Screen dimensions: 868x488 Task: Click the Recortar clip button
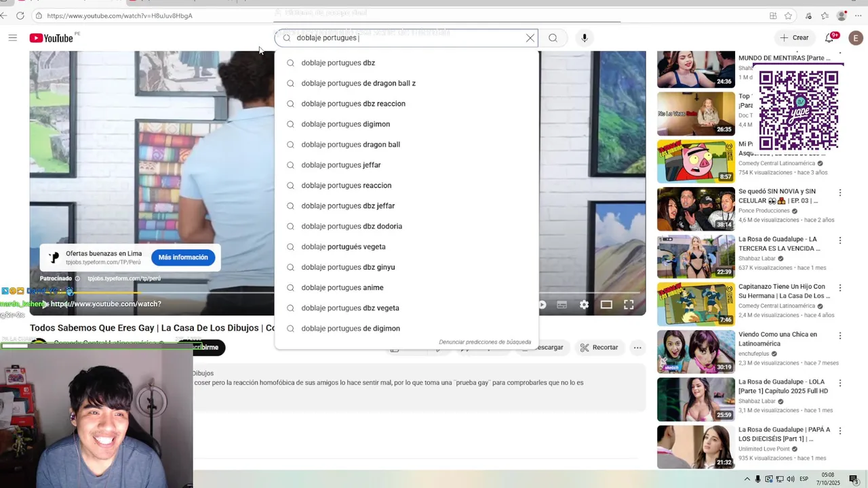(x=599, y=348)
